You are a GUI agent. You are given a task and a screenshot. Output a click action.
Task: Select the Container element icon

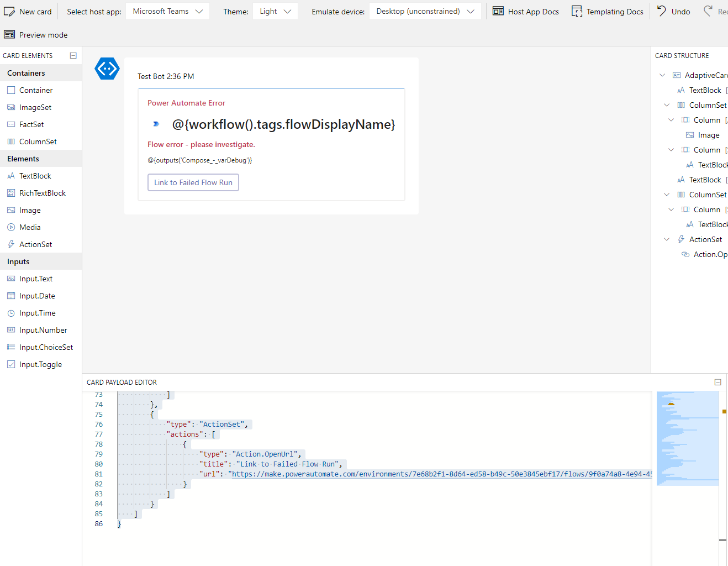pos(11,90)
